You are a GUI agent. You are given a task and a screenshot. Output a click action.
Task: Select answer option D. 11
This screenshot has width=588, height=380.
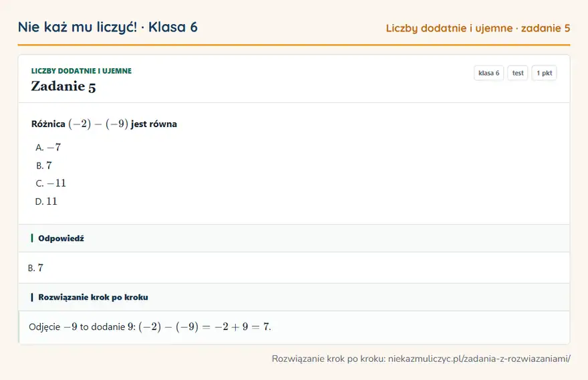tap(46, 201)
